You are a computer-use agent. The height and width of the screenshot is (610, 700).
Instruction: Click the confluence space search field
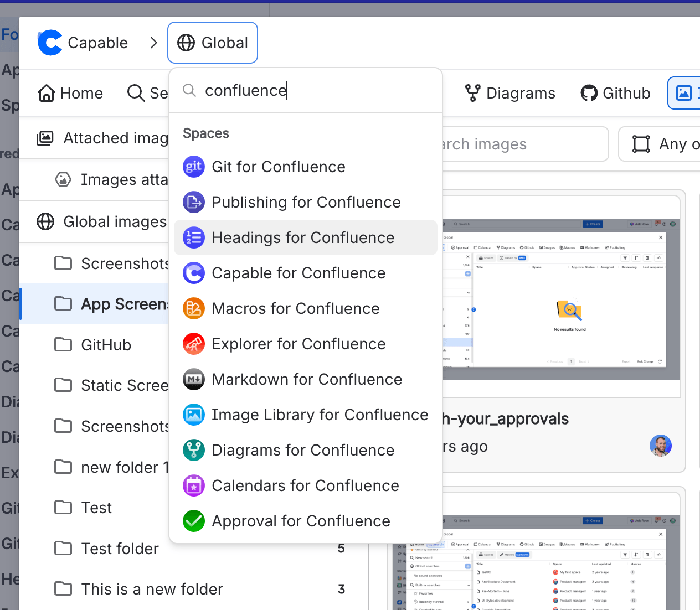(316, 90)
